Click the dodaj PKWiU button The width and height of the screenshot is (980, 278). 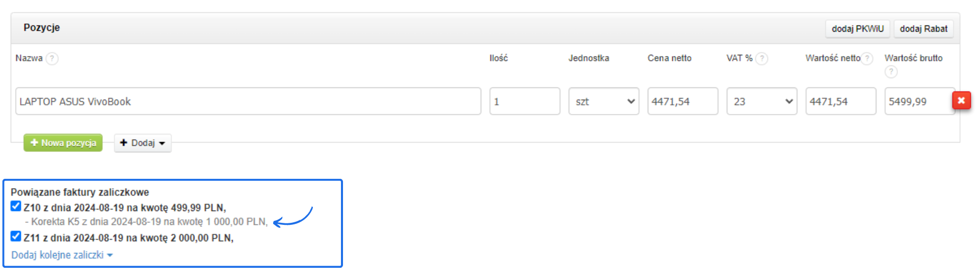[857, 29]
